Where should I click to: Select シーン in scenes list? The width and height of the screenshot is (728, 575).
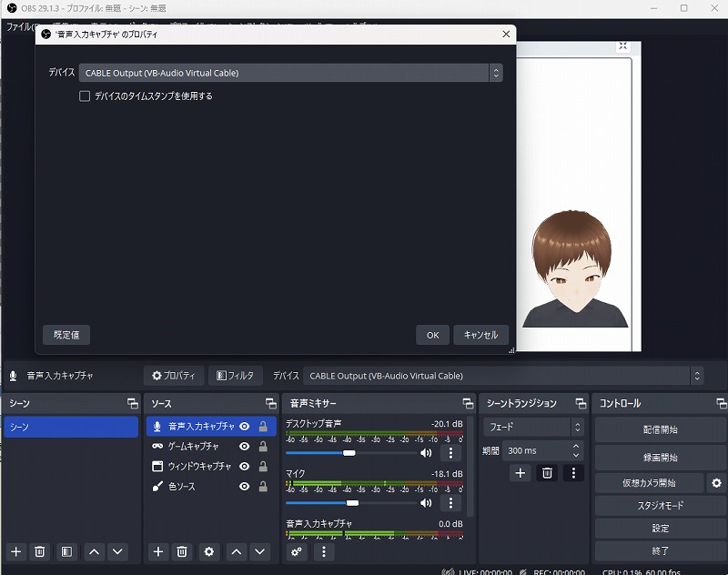click(71, 427)
